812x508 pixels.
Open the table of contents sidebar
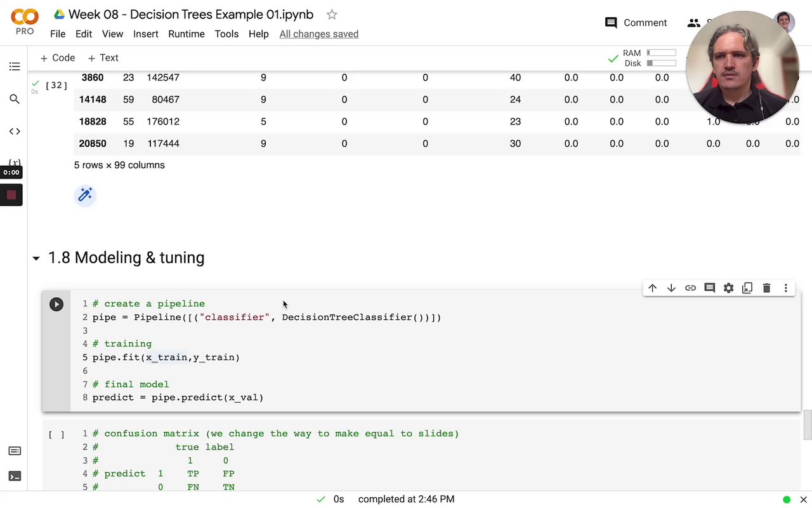pyautogui.click(x=15, y=67)
